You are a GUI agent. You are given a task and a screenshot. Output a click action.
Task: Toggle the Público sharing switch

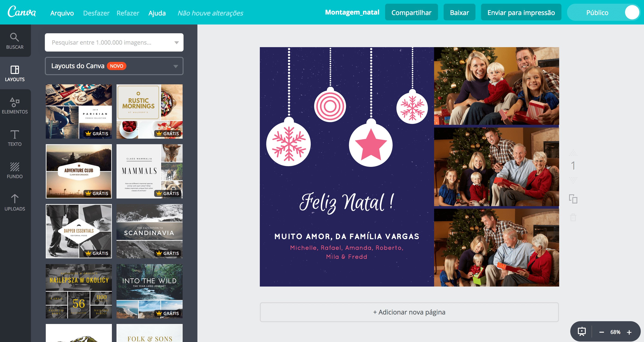[604, 12]
